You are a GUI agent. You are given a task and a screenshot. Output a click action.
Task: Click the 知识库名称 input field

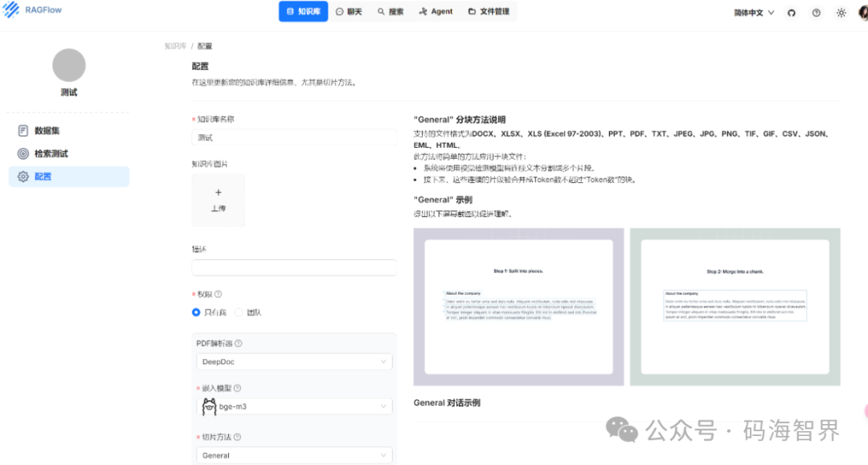(x=294, y=137)
